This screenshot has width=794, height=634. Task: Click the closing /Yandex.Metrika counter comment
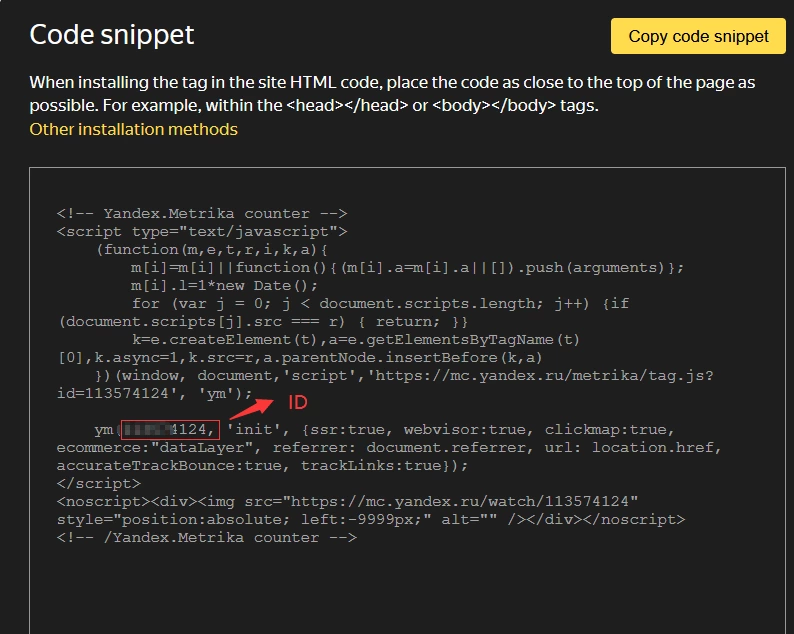(x=207, y=537)
